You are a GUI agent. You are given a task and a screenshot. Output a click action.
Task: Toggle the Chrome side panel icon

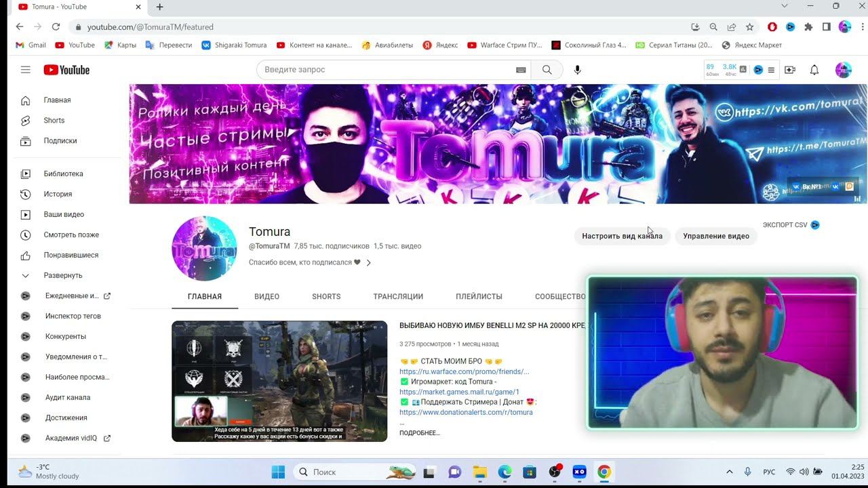[827, 27]
